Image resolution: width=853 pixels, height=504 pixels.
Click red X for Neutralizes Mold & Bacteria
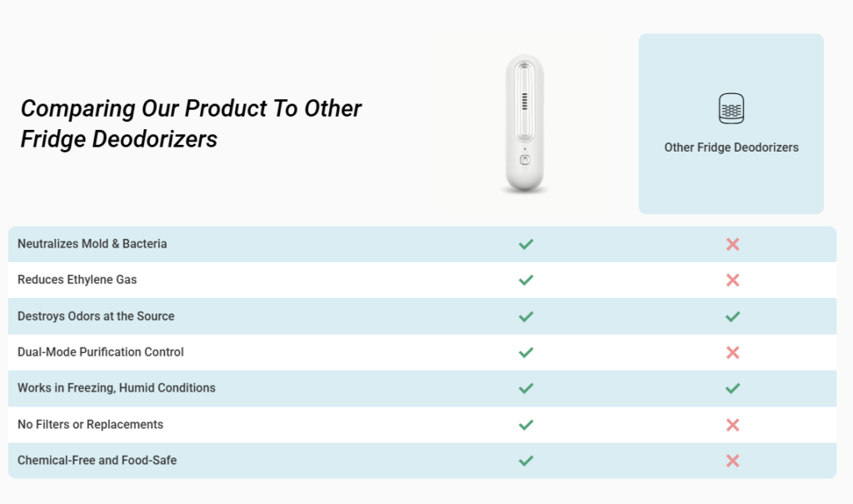[x=733, y=244]
